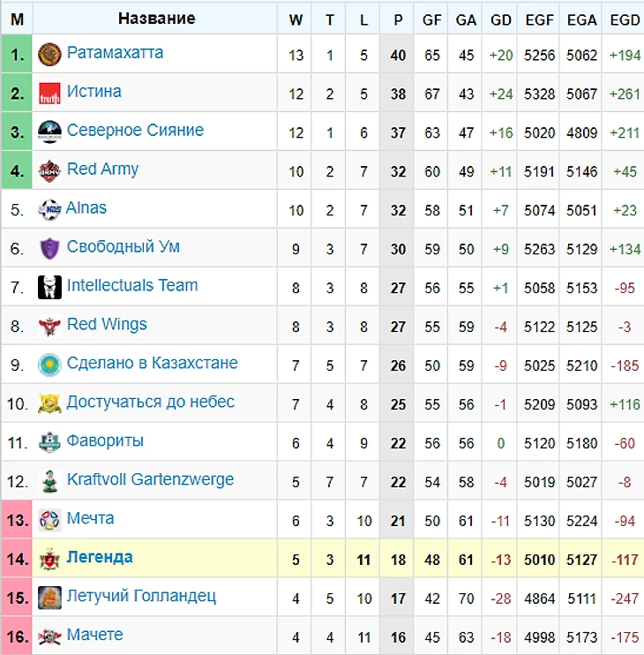
Task: Open the Red Wings team page
Action: tap(107, 325)
